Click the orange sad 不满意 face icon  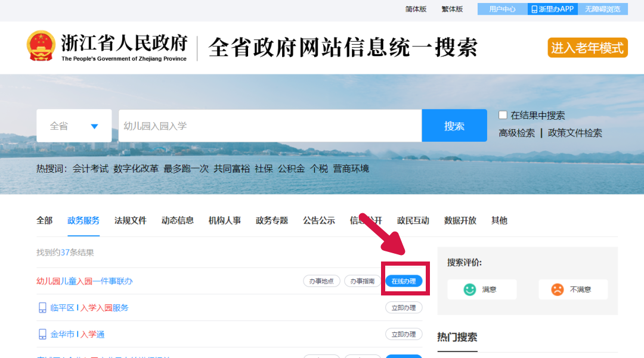click(558, 289)
